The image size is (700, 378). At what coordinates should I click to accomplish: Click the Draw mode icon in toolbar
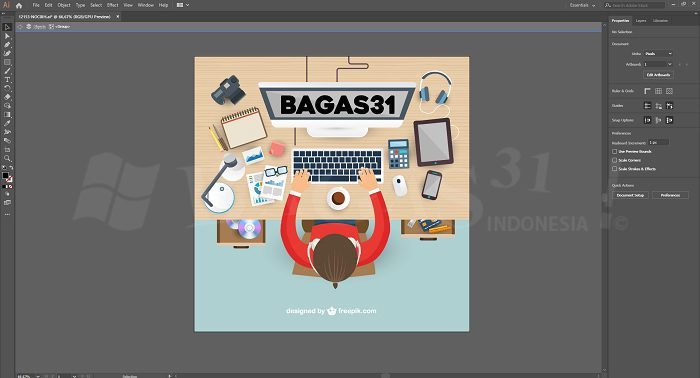point(7,195)
